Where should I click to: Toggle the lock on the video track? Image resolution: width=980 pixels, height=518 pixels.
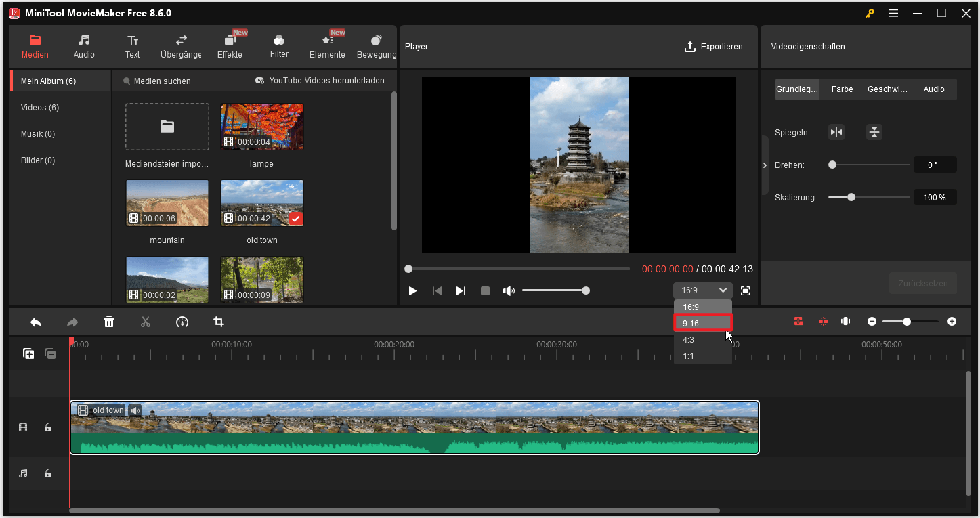coord(47,427)
